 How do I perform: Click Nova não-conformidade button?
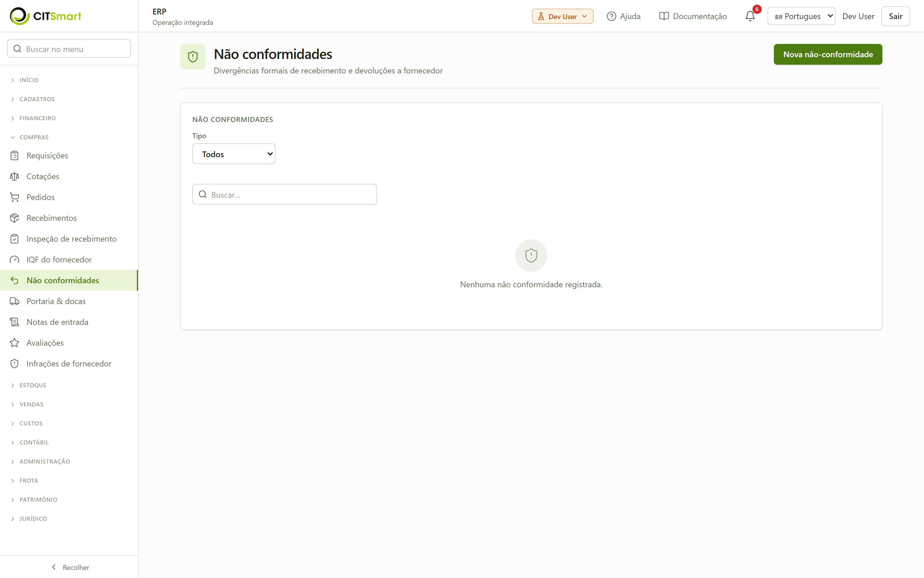pos(828,54)
